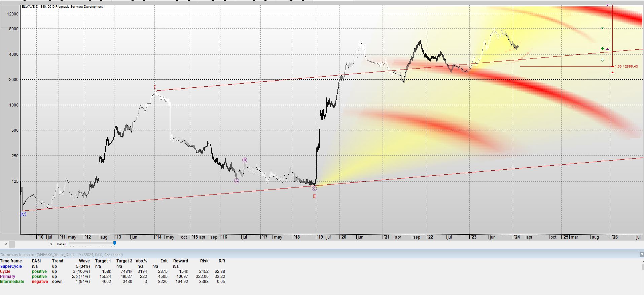The image size is (644, 295).
Task: Click the Exit column header
Action: pos(164,261)
